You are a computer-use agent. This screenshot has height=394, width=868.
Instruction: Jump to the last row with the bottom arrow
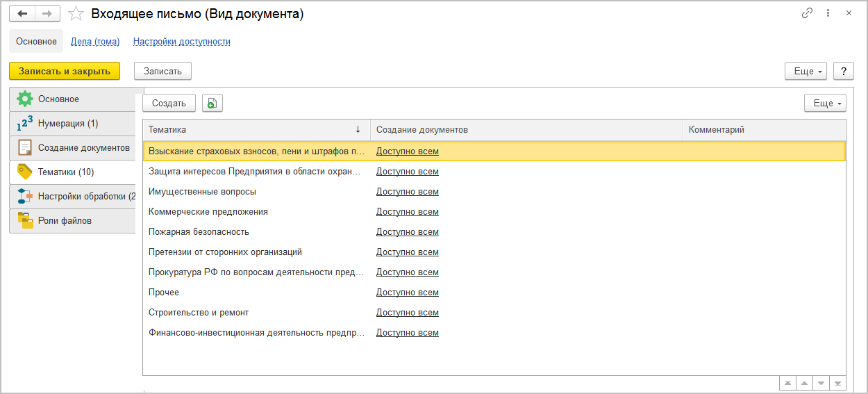tap(838, 383)
